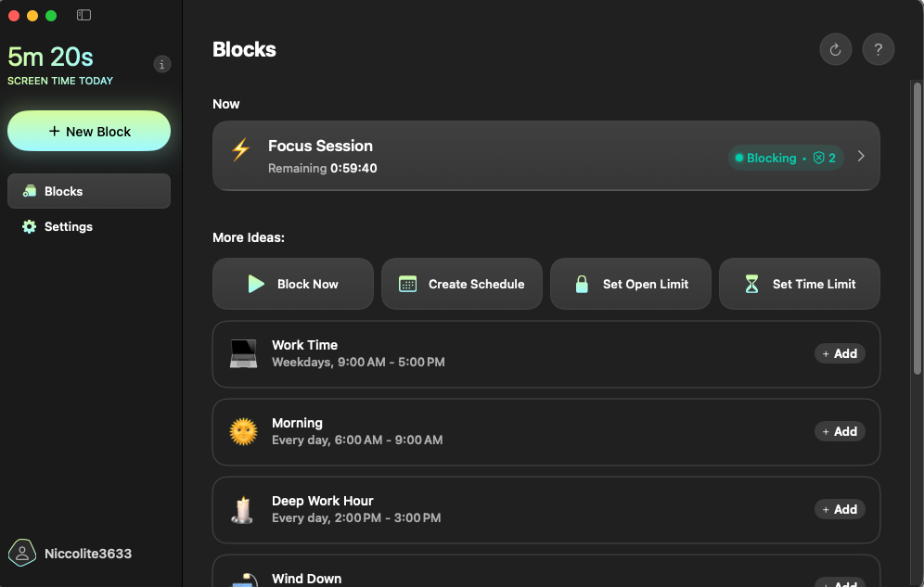This screenshot has width=924, height=587.
Task: Click the 'Now' section label
Action: 226,104
